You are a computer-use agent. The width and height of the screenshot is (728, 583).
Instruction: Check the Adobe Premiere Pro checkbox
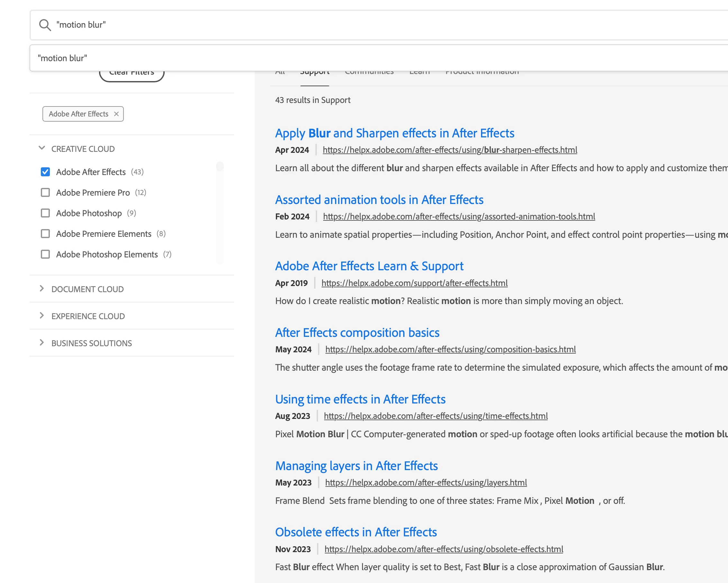(45, 192)
